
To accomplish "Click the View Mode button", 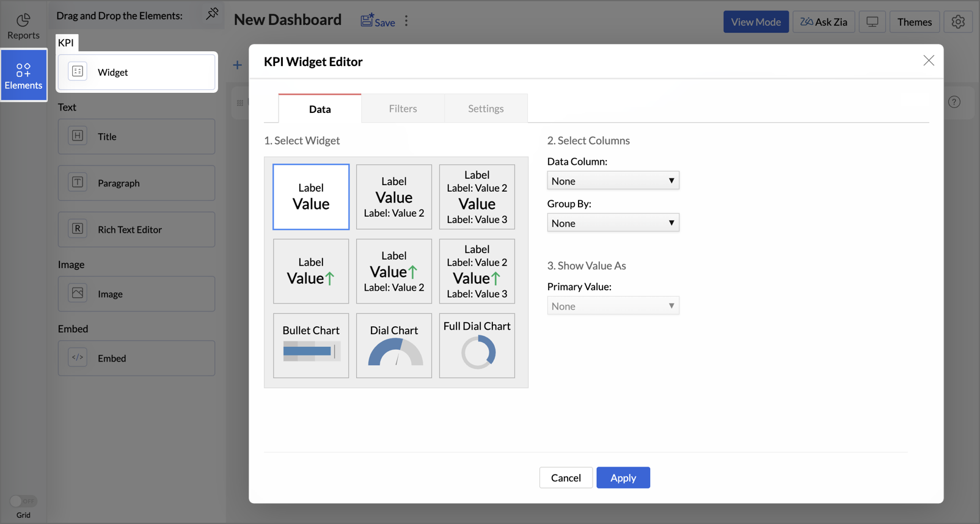I will coord(756,22).
